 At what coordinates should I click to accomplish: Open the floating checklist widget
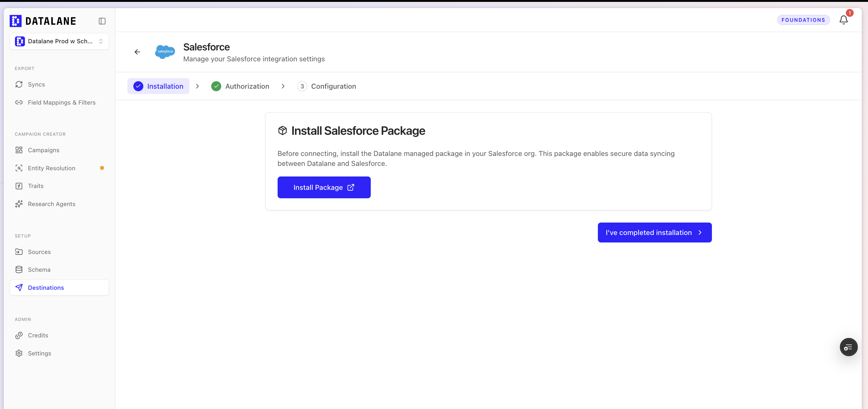848,347
